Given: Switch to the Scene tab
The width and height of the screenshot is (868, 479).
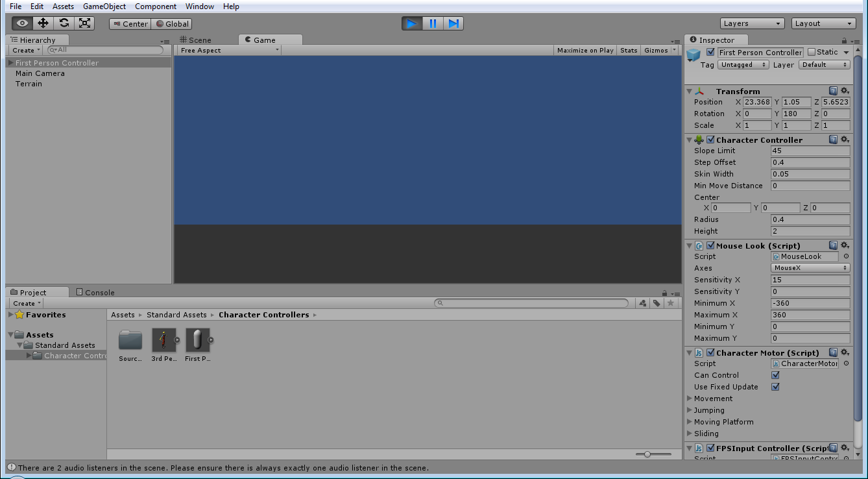Looking at the screenshot, I should click(199, 39).
